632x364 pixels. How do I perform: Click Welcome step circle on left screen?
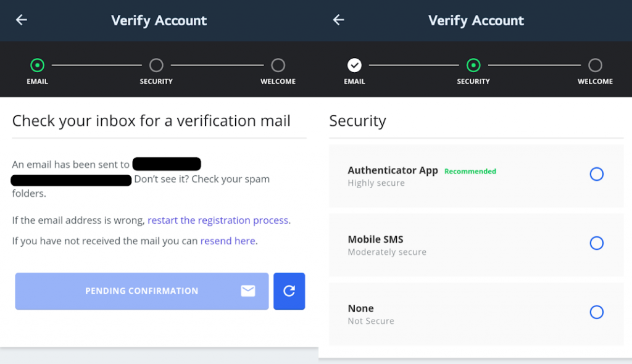[278, 65]
